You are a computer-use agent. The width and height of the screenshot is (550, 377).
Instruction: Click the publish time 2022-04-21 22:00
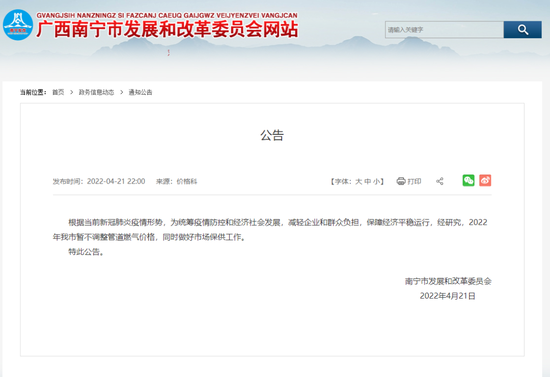pos(116,181)
